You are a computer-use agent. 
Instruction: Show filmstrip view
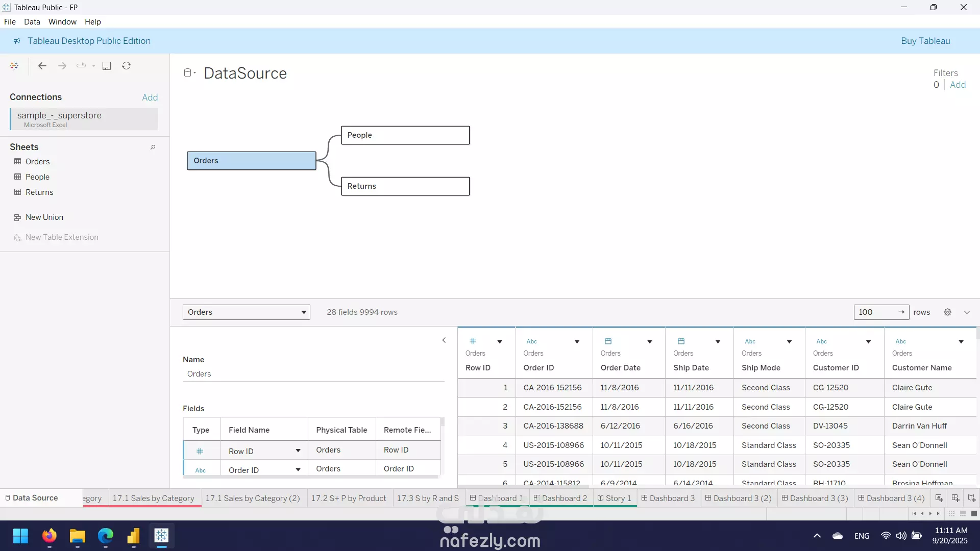point(963,514)
